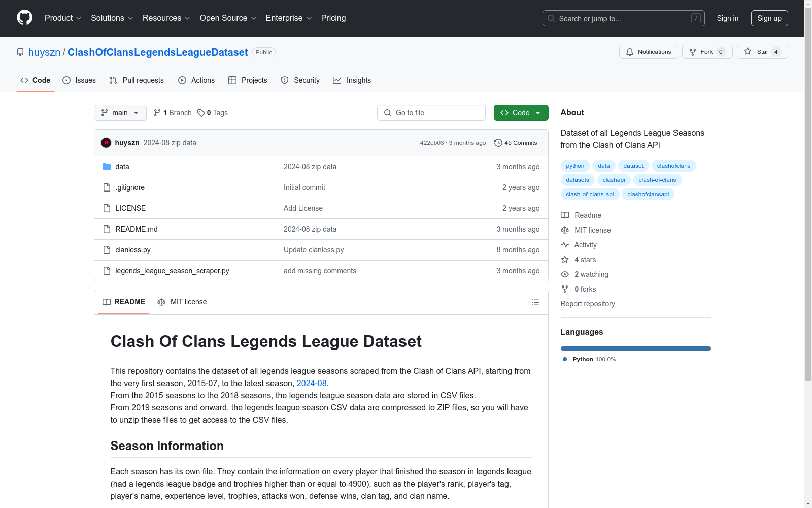
Task: Open the 'Update clanless.py' commit message
Action: pyautogui.click(x=314, y=250)
